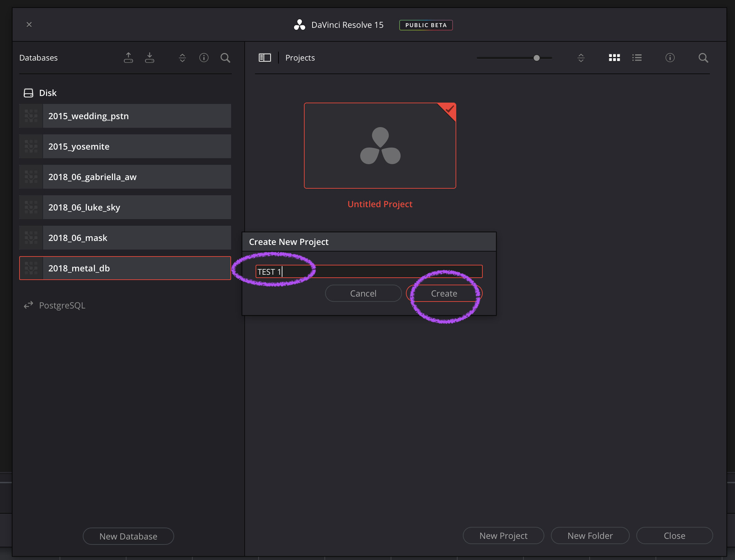Click the New Folder button

[x=590, y=536]
